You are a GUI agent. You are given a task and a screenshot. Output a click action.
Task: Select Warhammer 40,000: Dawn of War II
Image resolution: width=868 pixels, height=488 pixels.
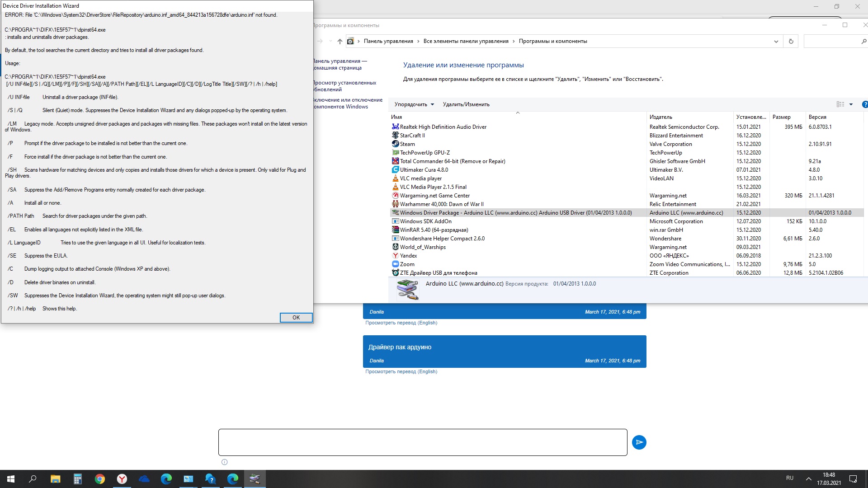pos(627,204)
